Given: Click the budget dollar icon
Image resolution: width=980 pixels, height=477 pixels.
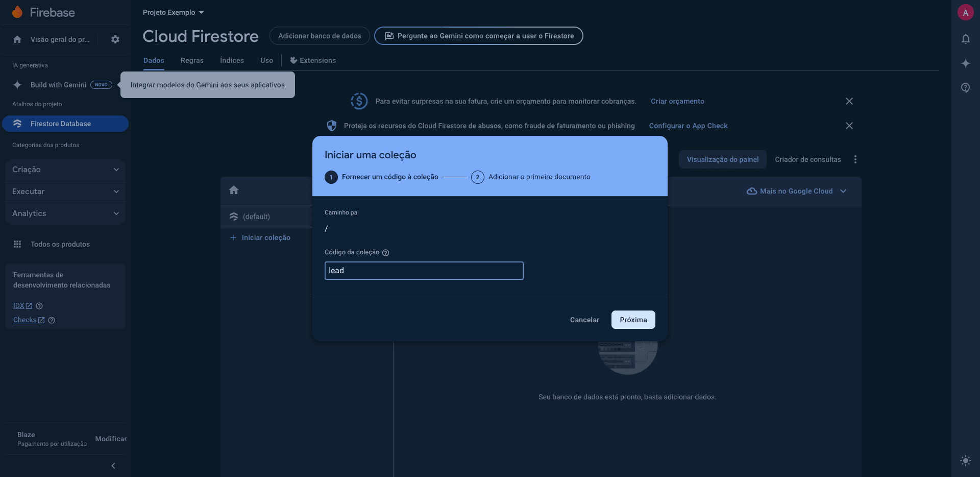Looking at the screenshot, I should 359,101.
